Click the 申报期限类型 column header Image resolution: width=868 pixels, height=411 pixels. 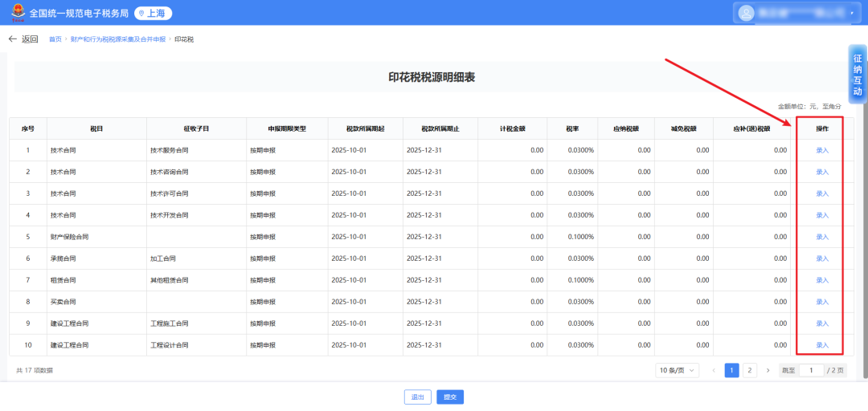point(287,128)
